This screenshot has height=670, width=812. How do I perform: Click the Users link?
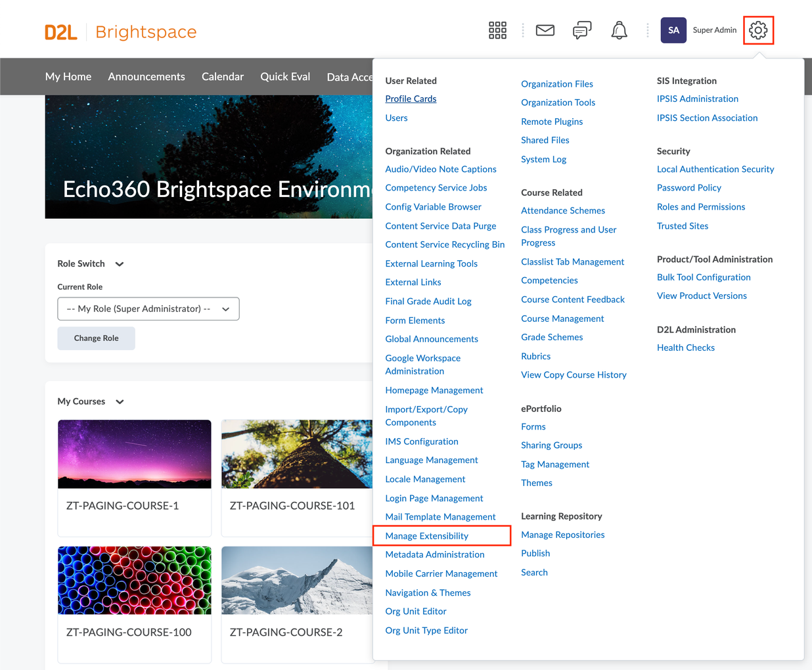pos(396,118)
